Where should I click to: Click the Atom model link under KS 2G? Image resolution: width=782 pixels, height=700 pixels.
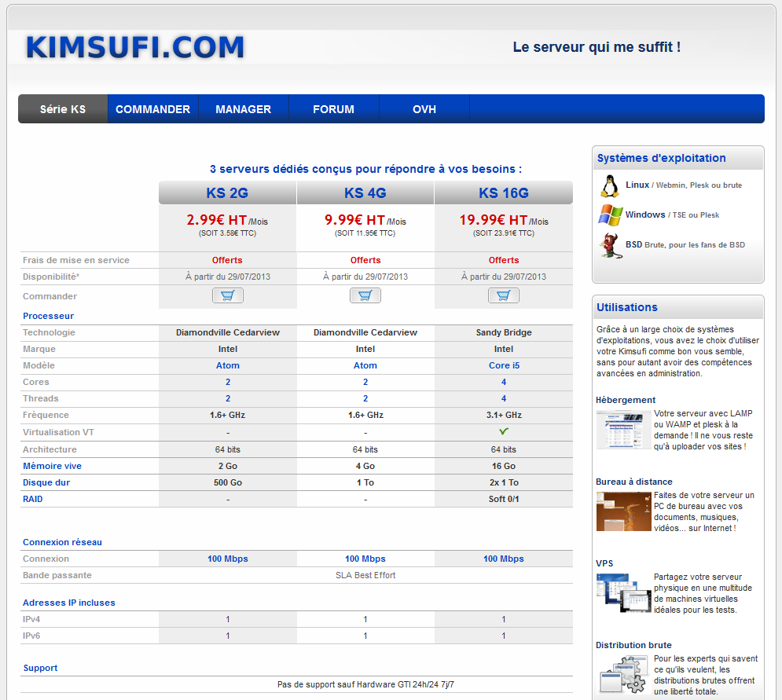tap(228, 365)
